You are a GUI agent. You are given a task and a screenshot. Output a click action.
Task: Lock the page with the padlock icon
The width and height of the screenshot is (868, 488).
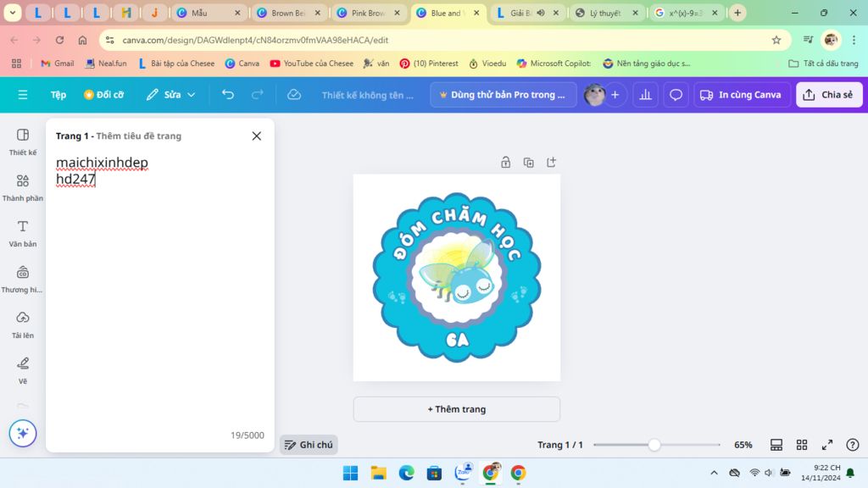point(505,162)
